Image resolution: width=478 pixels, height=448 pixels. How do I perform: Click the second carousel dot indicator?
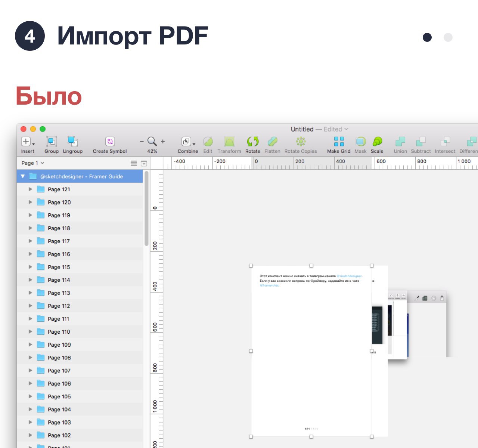pyautogui.click(x=448, y=37)
